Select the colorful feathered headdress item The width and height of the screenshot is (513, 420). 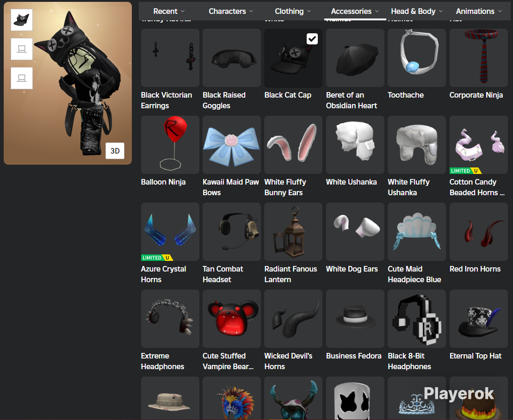coord(232,398)
